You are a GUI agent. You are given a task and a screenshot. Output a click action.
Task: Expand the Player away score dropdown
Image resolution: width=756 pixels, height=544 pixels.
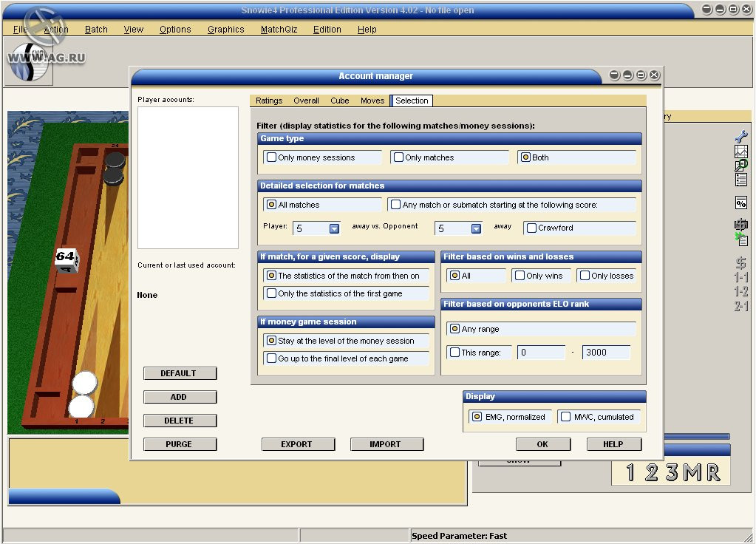click(x=334, y=228)
